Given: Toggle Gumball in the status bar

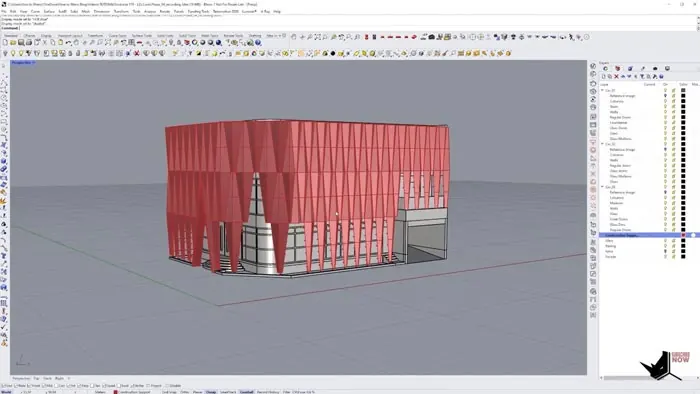Looking at the screenshot, I should click(x=246, y=392).
